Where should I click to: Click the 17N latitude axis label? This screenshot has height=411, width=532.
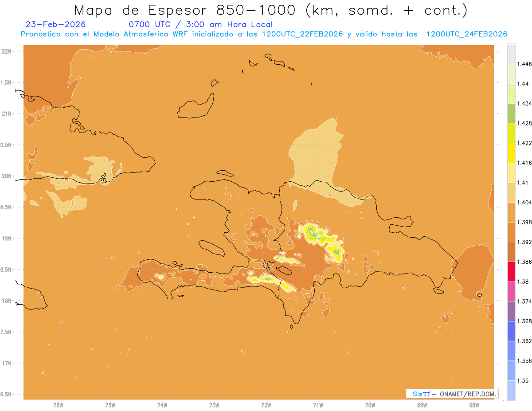(7, 363)
